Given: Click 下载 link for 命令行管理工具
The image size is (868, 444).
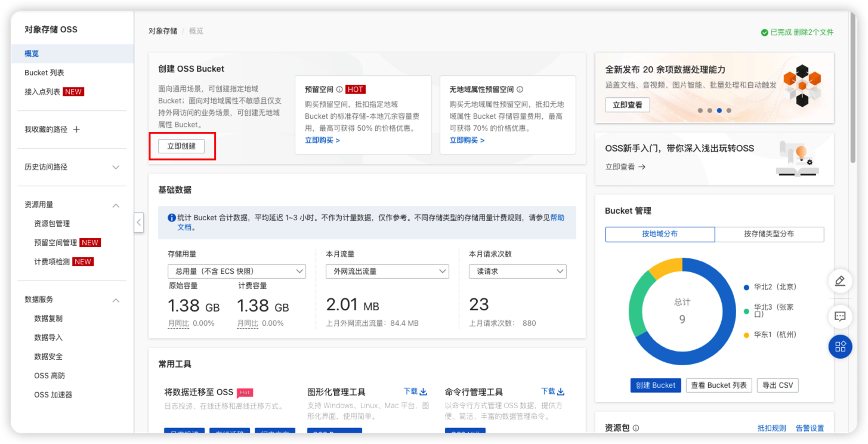Looking at the screenshot, I should pos(548,391).
